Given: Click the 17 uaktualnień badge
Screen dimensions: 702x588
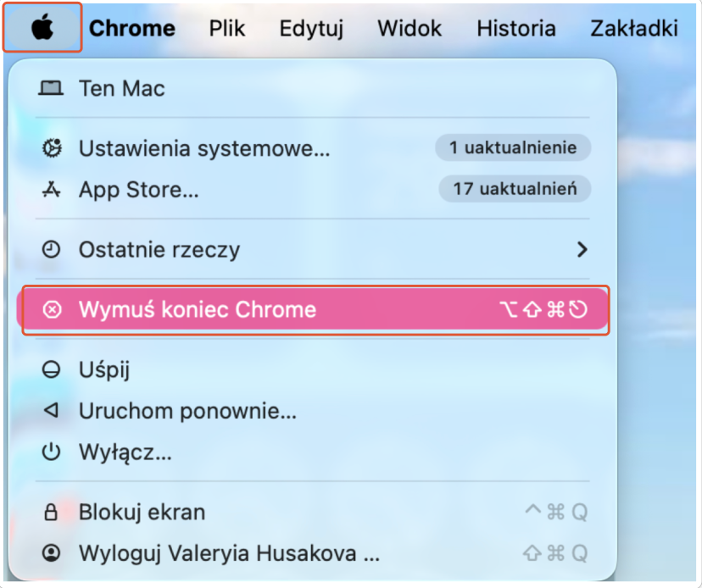Looking at the screenshot, I should coord(515,189).
